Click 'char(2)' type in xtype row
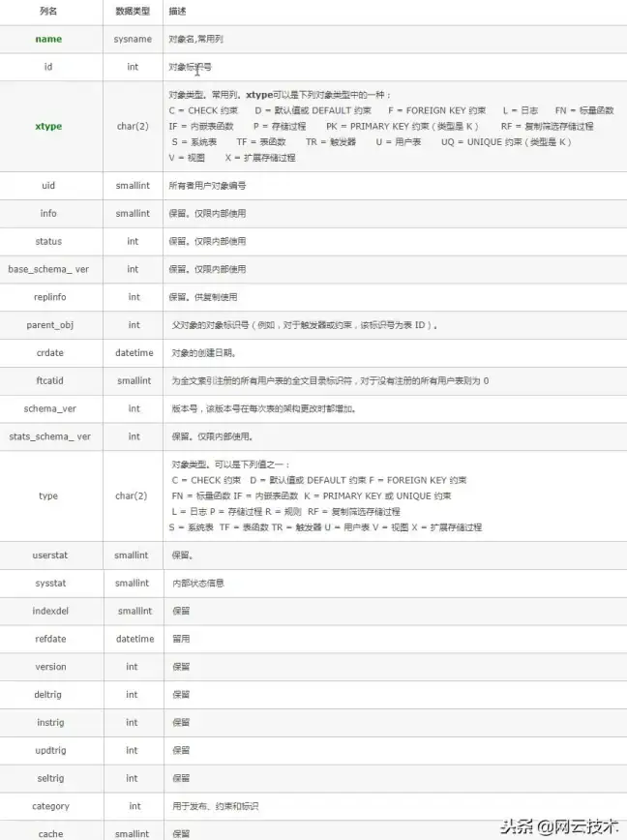Screen dimensions: 627x840 [x=133, y=127]
